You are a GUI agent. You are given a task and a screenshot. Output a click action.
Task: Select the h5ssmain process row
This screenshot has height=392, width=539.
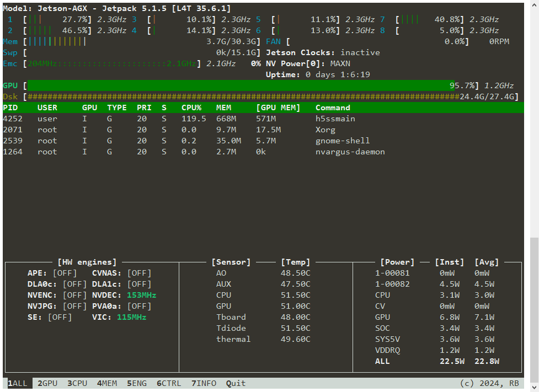pyautogui.click(x=335, y=119)
